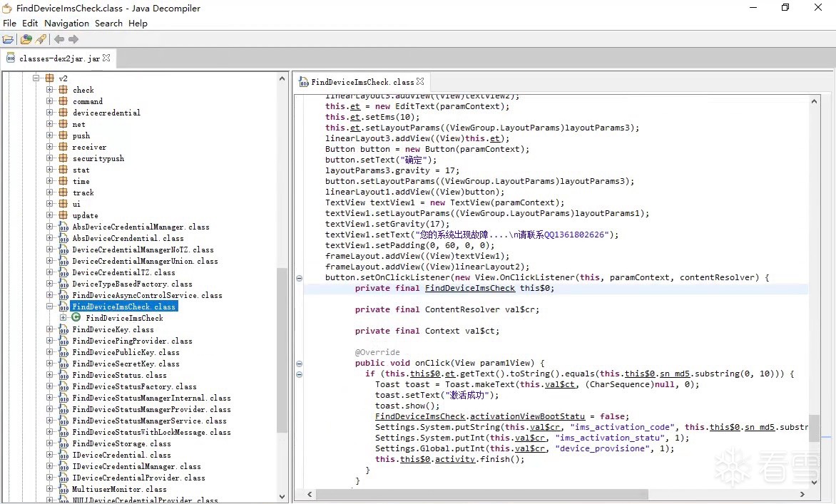Follow the activationViewBootStatu code link
Screen dimensions: 836x504
pos(526,416)
